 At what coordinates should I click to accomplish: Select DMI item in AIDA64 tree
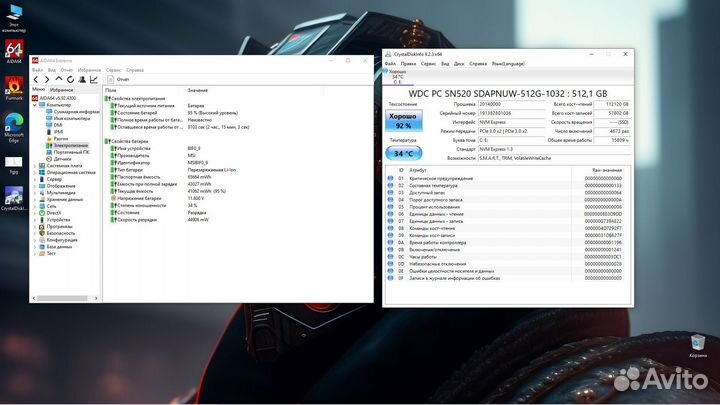[x=54, y=125]
